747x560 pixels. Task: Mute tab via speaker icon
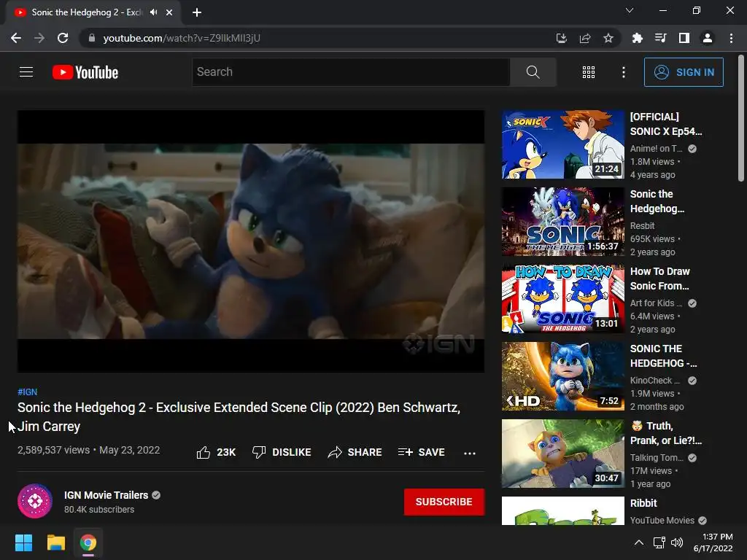click(x=153, y=12)
